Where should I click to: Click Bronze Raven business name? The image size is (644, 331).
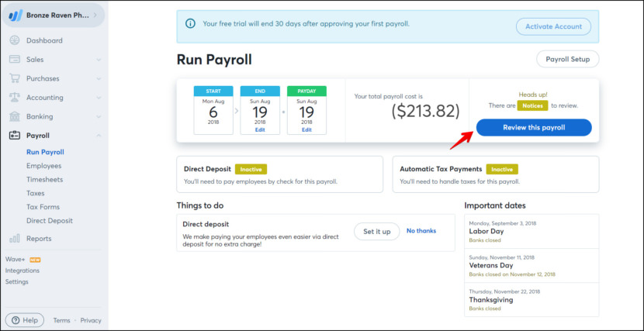58,16
